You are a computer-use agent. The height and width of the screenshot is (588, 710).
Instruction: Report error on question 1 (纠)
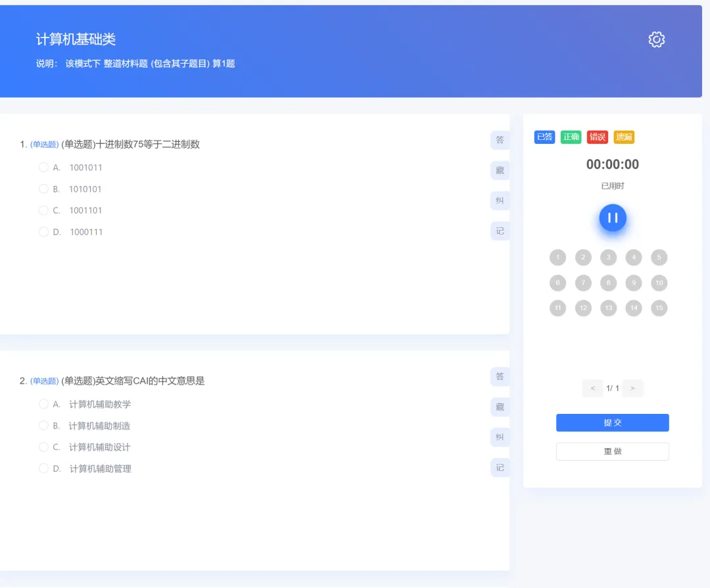point(500,200)
